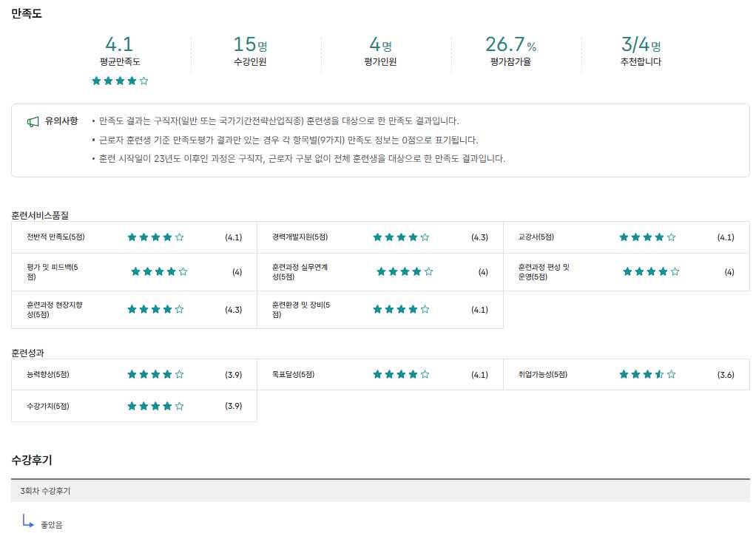Click the (4.3) score for 경력개발지원
Screen dimensions: 756x539
[x=480, y=237]
